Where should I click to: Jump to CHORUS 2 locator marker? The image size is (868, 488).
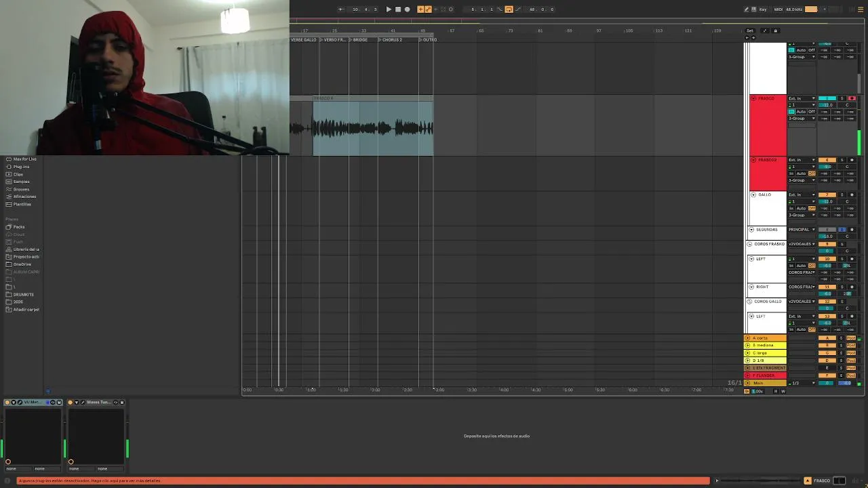(x=392, y=40)
